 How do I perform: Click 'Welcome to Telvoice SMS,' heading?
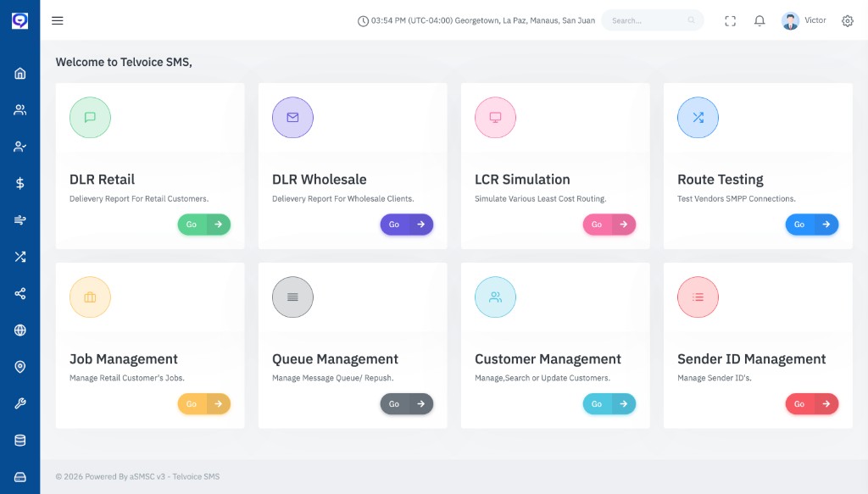pyautogui.click(x=124, y=62)
